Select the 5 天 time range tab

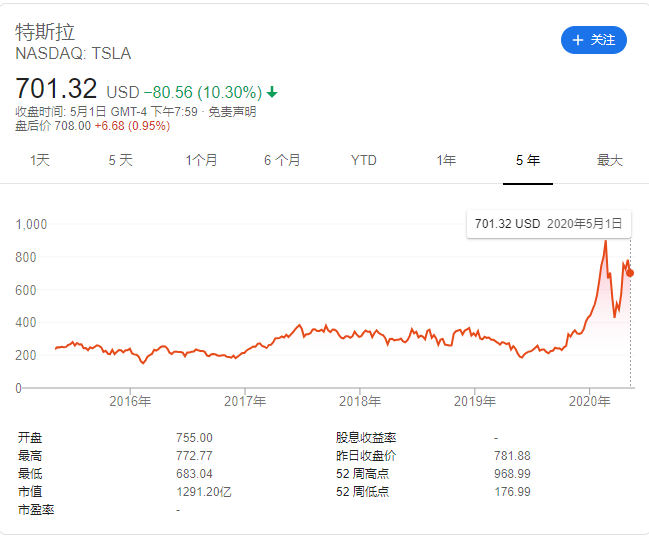120,160
